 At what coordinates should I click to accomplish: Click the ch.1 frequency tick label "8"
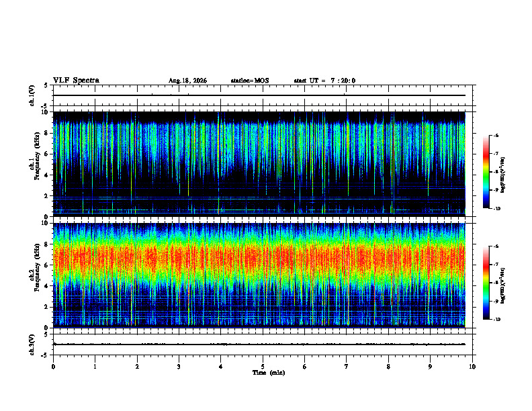coord(46,133)
